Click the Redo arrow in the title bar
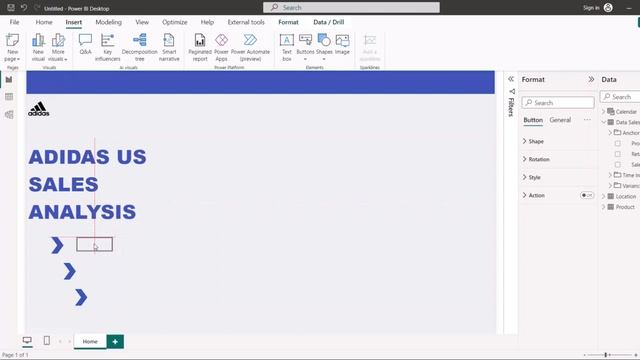The image size is (640, 360). click(37, 8)
